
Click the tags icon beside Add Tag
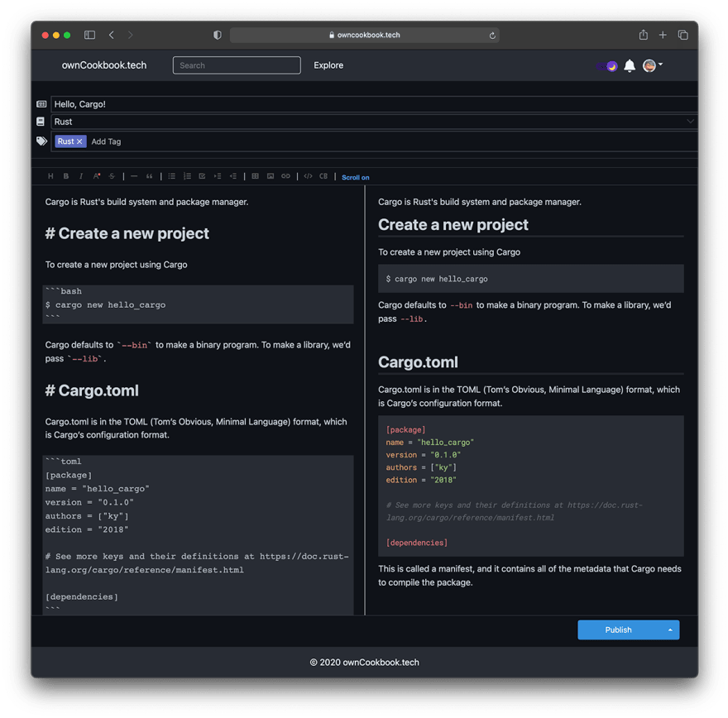tap(42, 141)
